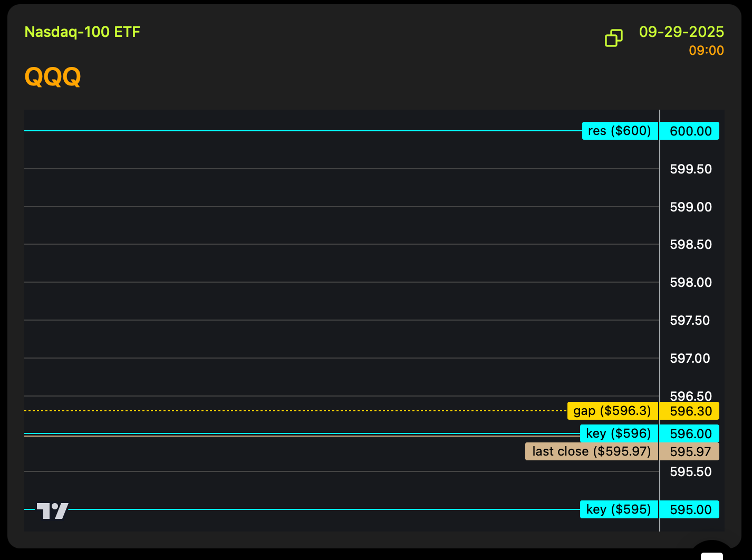This screenshot has width=752, height=560.
Task: Click the cyan 600.00 price tag
Action: [690, 131]
